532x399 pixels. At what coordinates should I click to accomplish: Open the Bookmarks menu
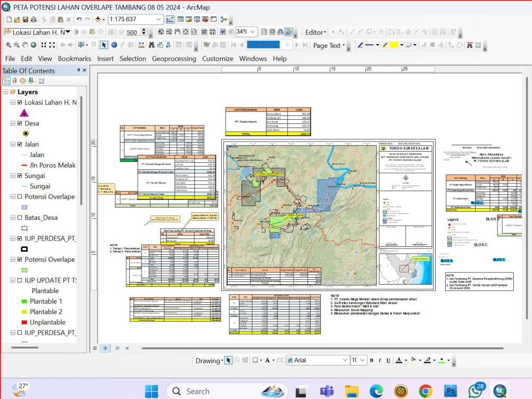[x=74, y=59]
